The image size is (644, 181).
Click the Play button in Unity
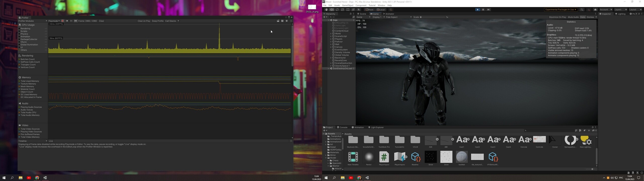477,10
